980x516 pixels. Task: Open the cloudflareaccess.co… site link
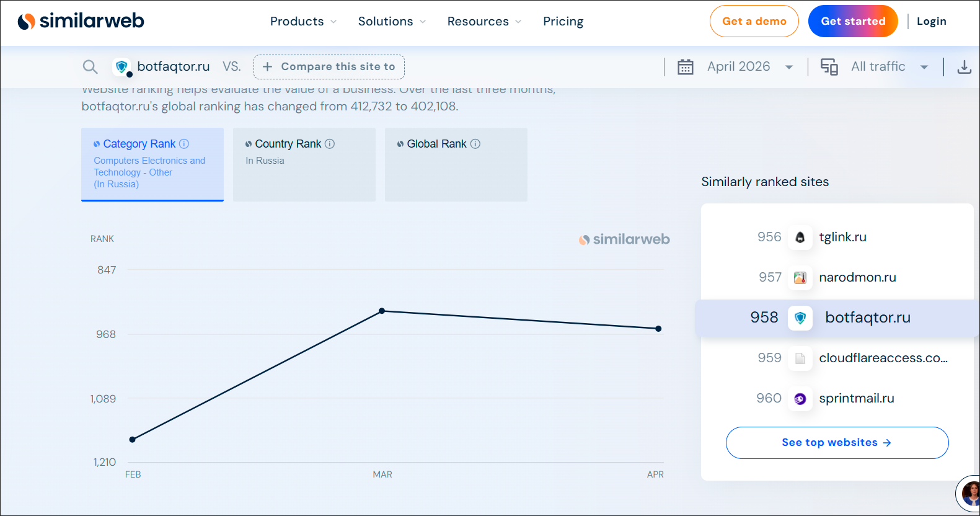(x=883, y=358)
